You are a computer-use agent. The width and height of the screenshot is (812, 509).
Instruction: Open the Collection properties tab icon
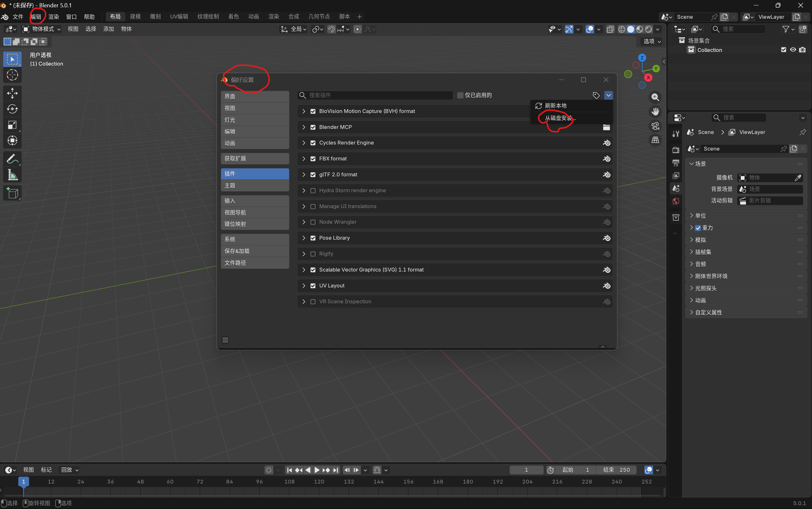point(676,217)
